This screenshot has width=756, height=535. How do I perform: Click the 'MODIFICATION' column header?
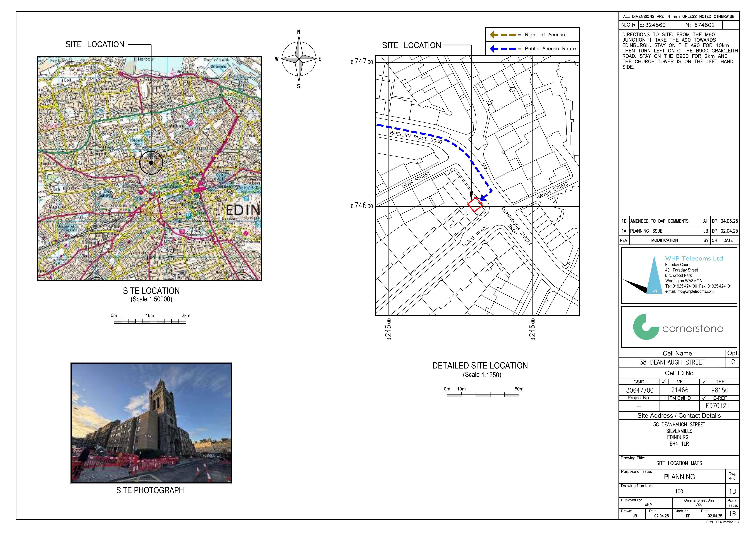click(x=664, y=240)
